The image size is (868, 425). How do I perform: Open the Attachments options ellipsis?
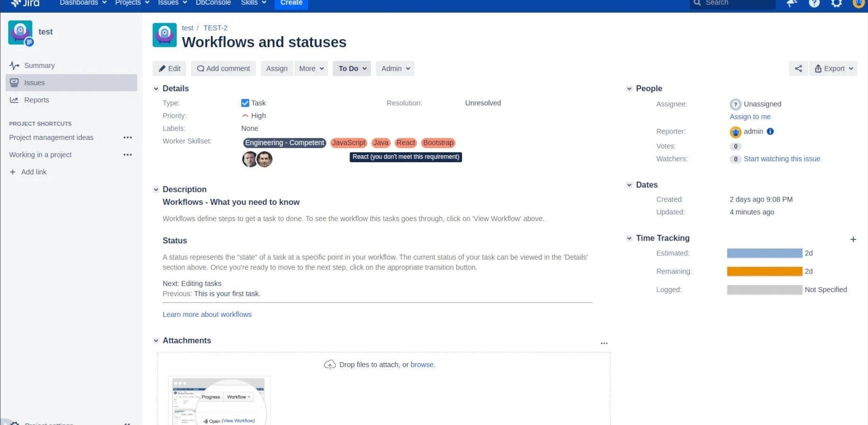(604, 343)
